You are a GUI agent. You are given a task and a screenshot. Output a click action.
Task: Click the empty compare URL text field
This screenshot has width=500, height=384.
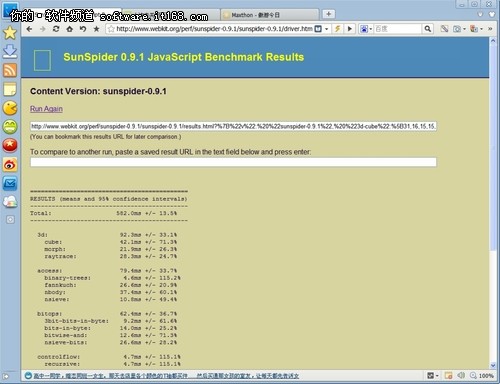(x=233, y=162)
